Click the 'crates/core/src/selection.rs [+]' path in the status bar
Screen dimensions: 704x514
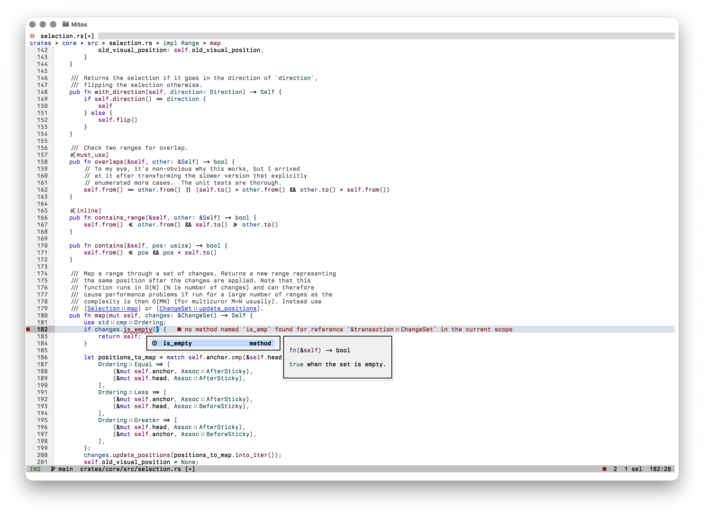(x=137, y=469)
